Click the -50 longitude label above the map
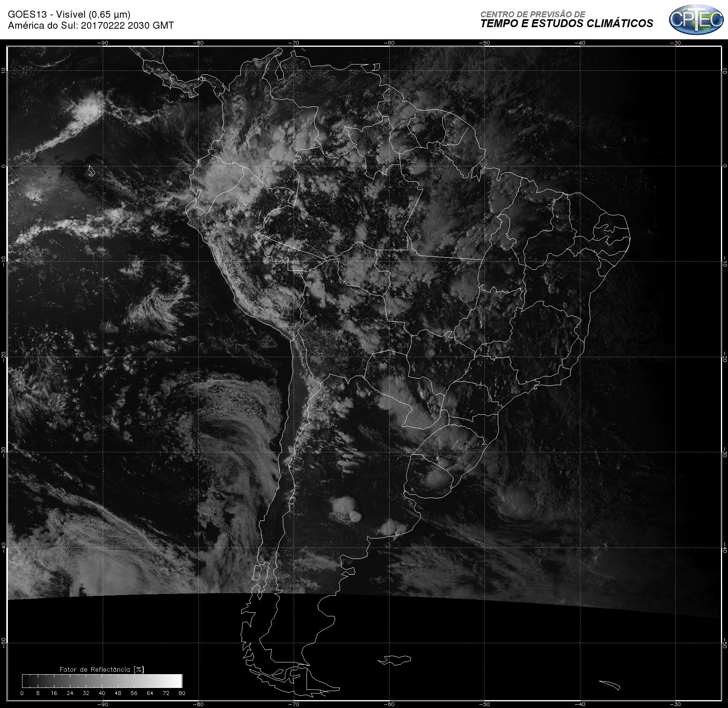Viewport: 728px width, 708px height. pos(485,43)
